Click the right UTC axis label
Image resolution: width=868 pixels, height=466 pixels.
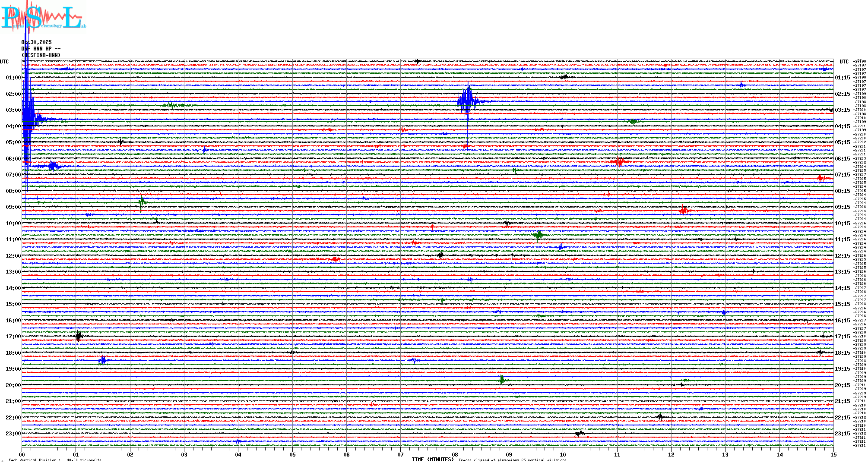[x=844, y=62]
